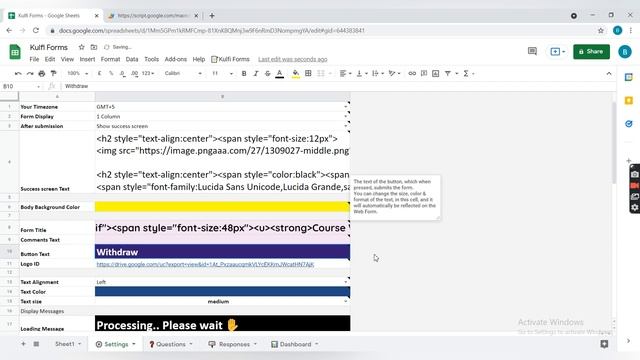Open the Help menu
The image size is (640, 360).
199,59
